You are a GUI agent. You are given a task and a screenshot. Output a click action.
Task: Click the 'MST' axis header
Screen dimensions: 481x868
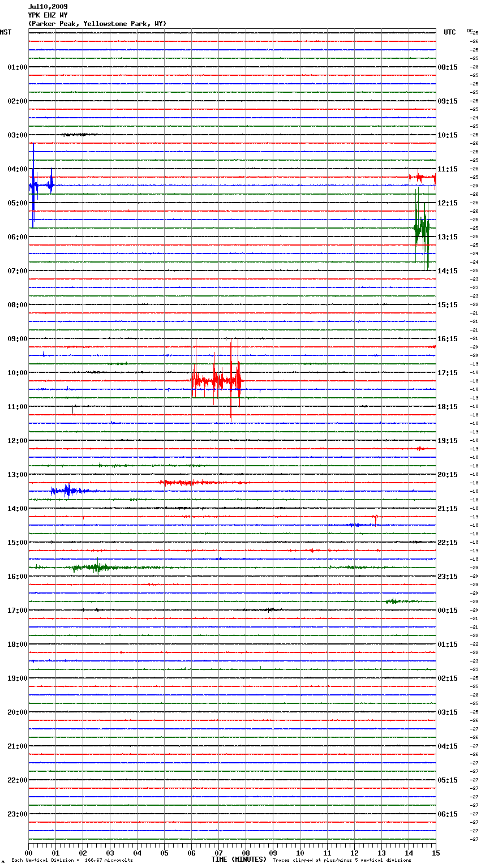pyautogui.click(x=6, y=32)
